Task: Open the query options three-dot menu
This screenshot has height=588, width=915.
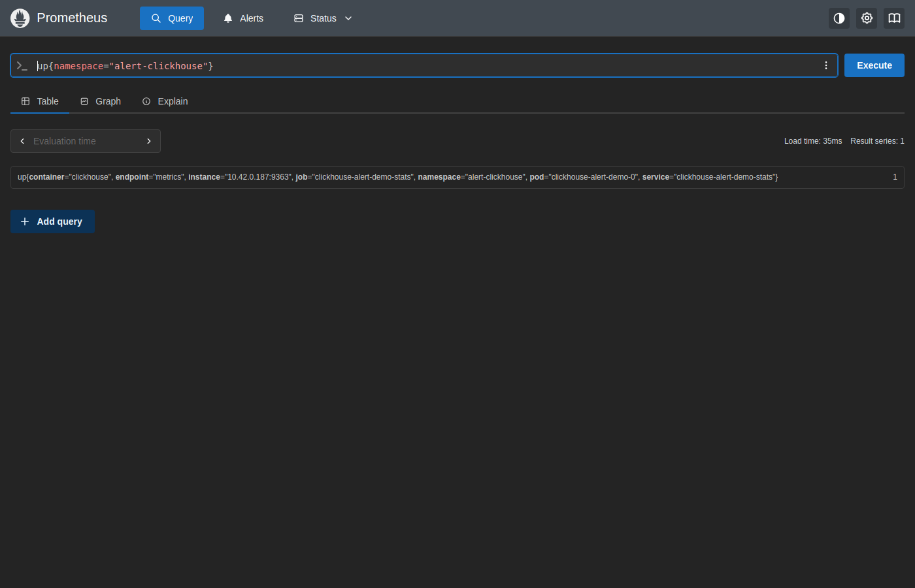Action: (826, 65)
